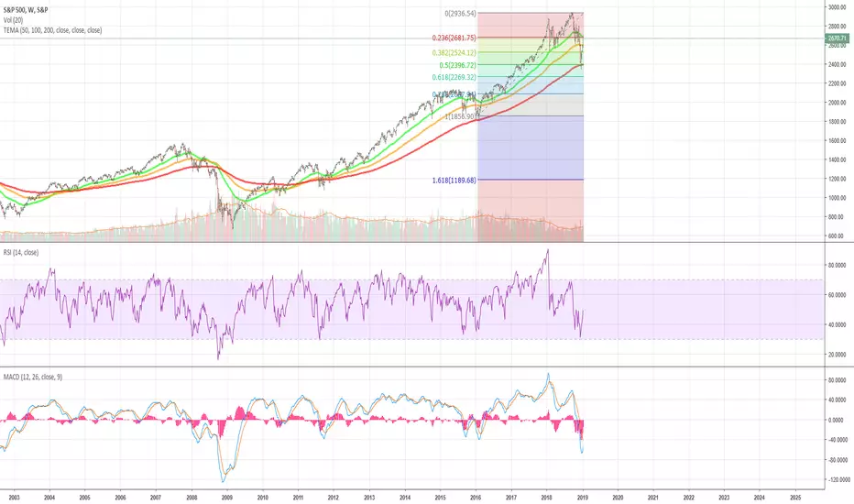Click the 2019 year on time axis
Viewport: 854px width, 504px height.
point(582,498)
